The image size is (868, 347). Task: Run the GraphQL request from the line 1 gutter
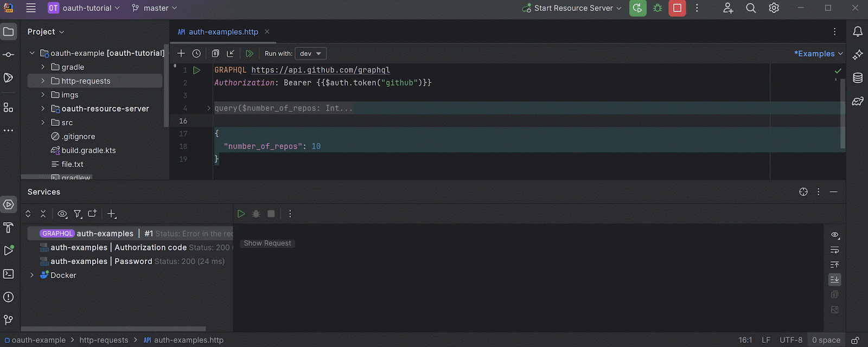[x=197, y=70]
